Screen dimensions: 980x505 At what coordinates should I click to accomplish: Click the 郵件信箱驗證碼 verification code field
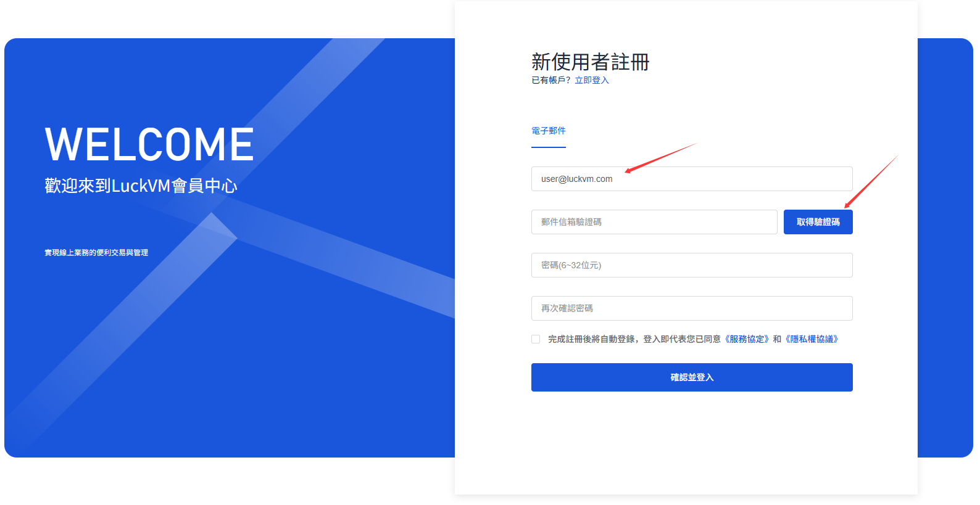click(654, 222)
